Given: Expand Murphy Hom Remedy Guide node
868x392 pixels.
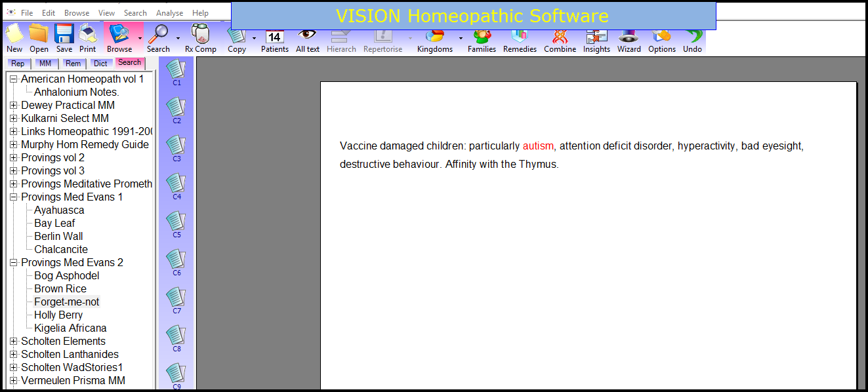Looking at the screenshot, I should point(14,145).
